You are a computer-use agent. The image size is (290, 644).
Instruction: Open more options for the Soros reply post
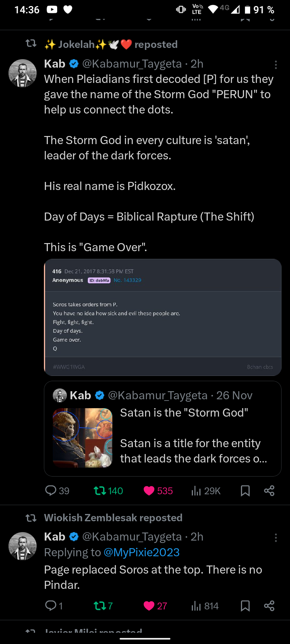pos(275,537)
